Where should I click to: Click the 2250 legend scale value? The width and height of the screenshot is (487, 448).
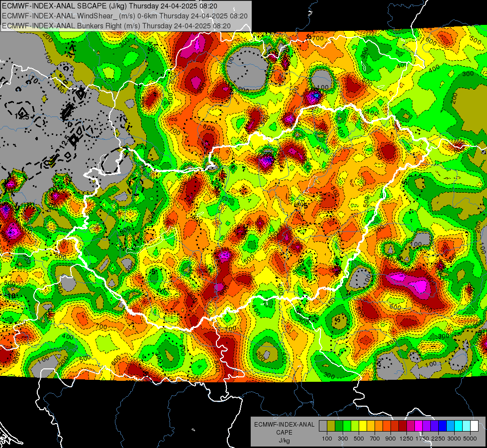(438, 439)
